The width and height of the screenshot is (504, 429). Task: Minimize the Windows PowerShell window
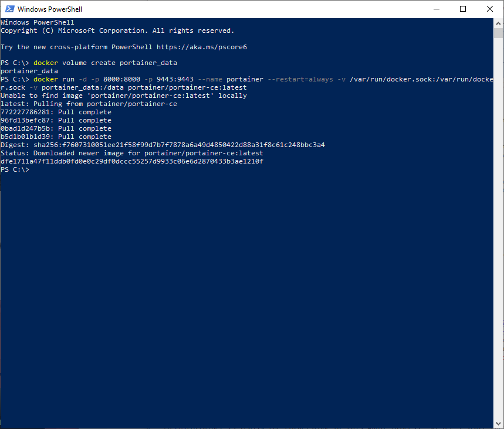(436, 9)
